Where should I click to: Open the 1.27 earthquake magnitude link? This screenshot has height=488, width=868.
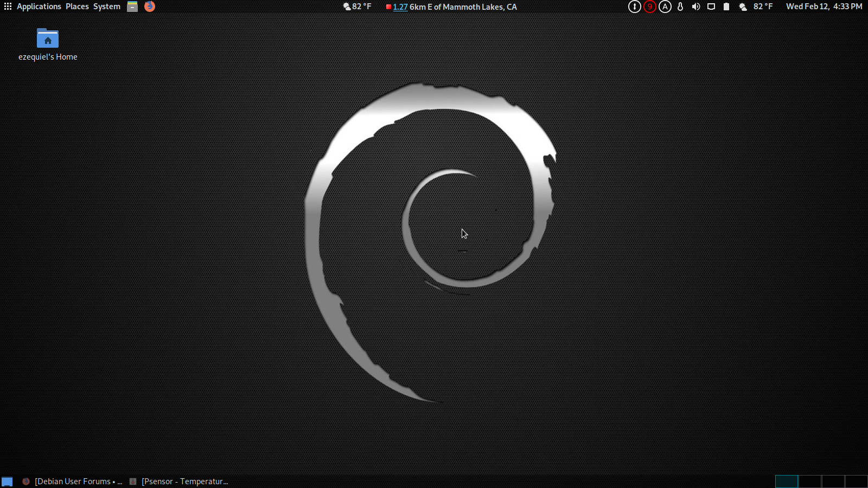400,7
